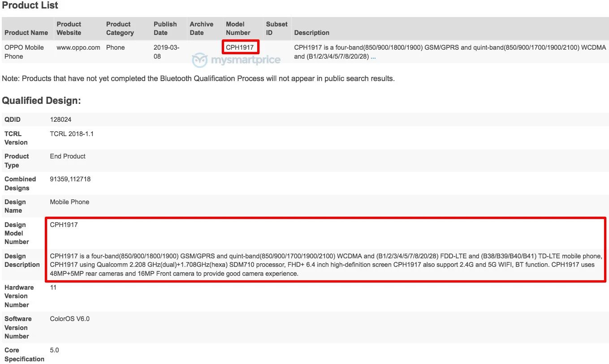Click the Publish Date column header
609x364 pixels.
click(x=165, y=28)
